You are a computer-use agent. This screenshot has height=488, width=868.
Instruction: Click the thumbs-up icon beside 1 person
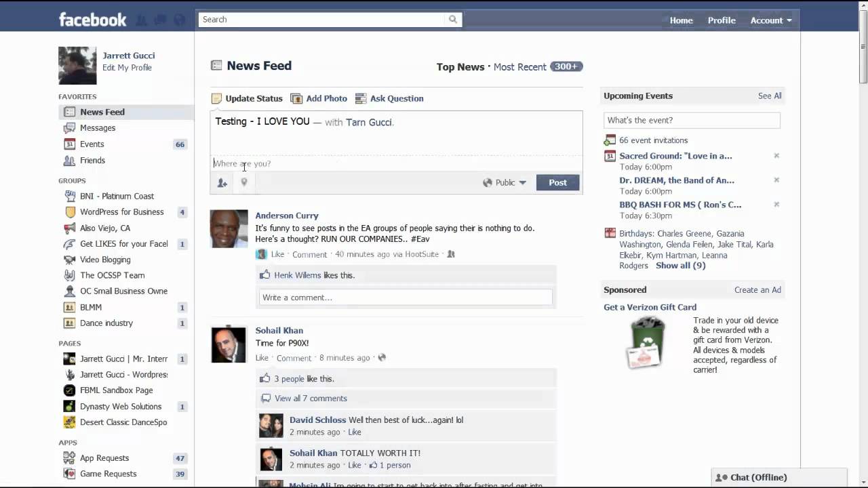(373, 465)
